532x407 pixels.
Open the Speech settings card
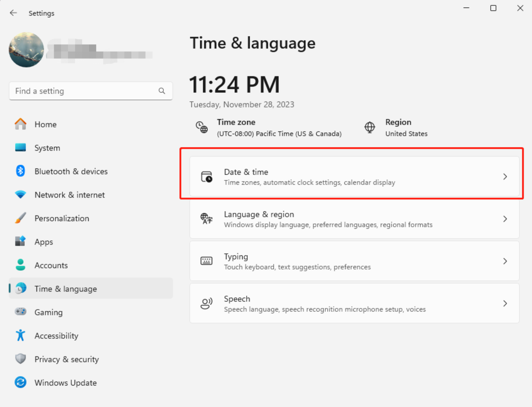[354, 303]
